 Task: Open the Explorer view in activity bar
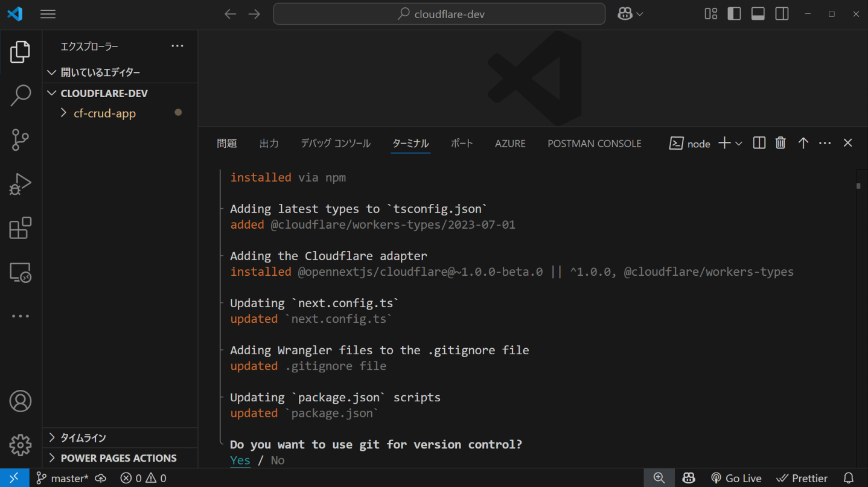tap(21, 52)
